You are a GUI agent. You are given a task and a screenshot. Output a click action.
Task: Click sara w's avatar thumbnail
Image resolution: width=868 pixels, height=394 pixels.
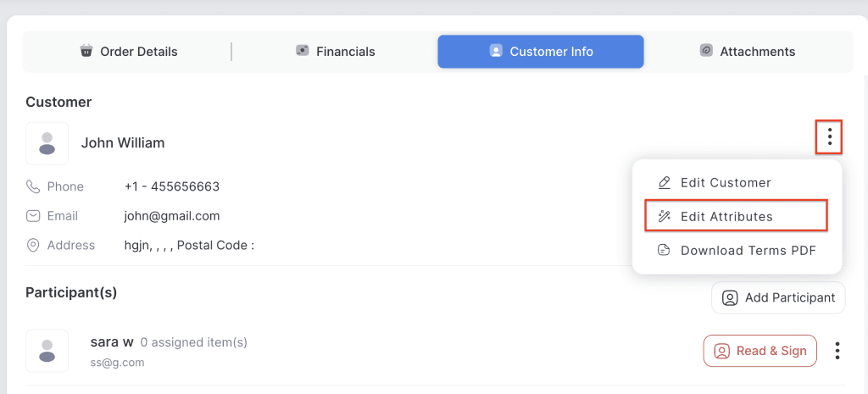point(47,351)
